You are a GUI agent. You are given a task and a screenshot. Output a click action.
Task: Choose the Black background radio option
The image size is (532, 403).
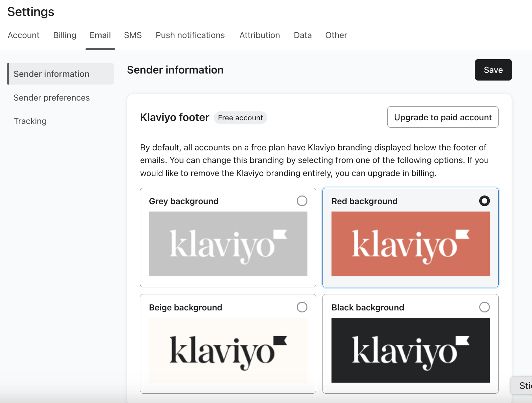(x=484, y=307)
